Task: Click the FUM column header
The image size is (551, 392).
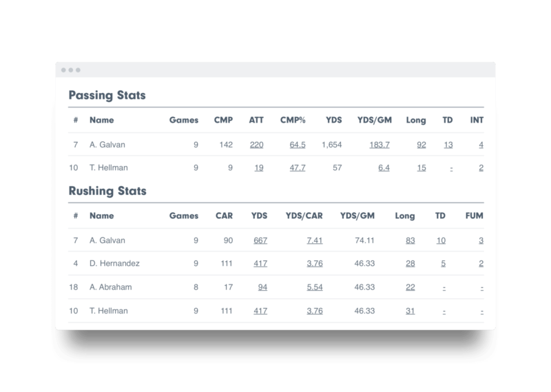Action: (x=474, y=216)
